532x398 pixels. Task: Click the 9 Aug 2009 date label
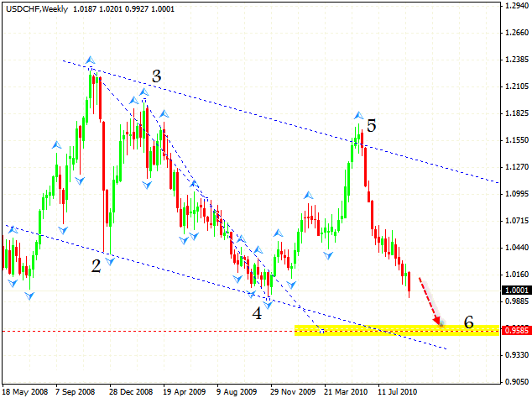(x=237, y=392)
